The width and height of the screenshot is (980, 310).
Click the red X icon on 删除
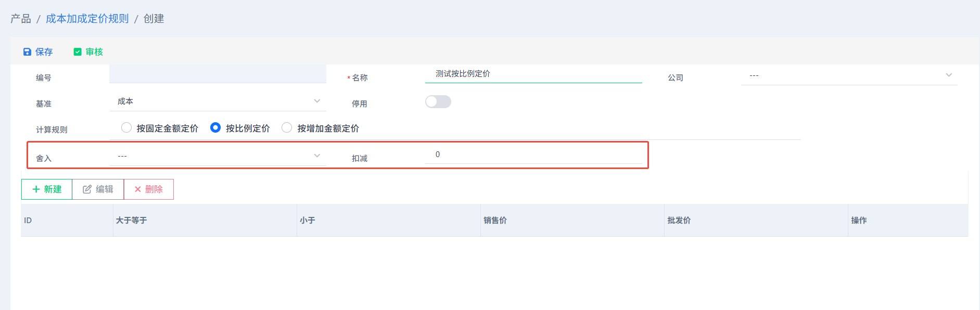[x=138, y=189]
